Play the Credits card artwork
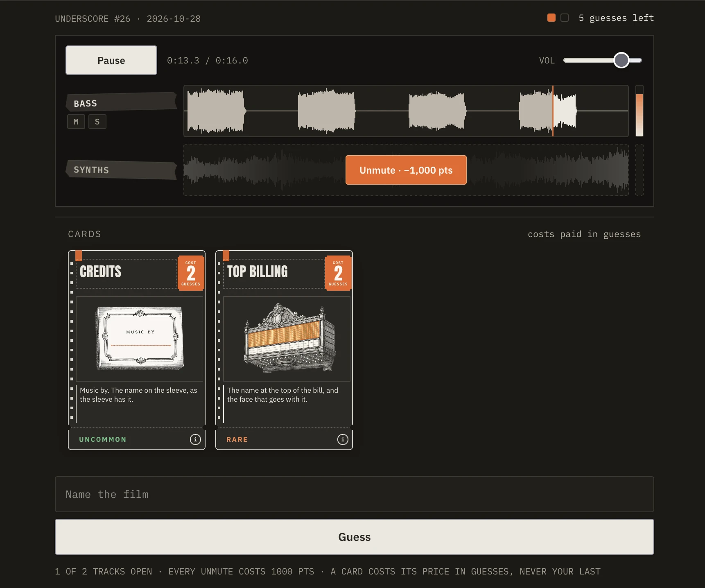 coord(140,339)
